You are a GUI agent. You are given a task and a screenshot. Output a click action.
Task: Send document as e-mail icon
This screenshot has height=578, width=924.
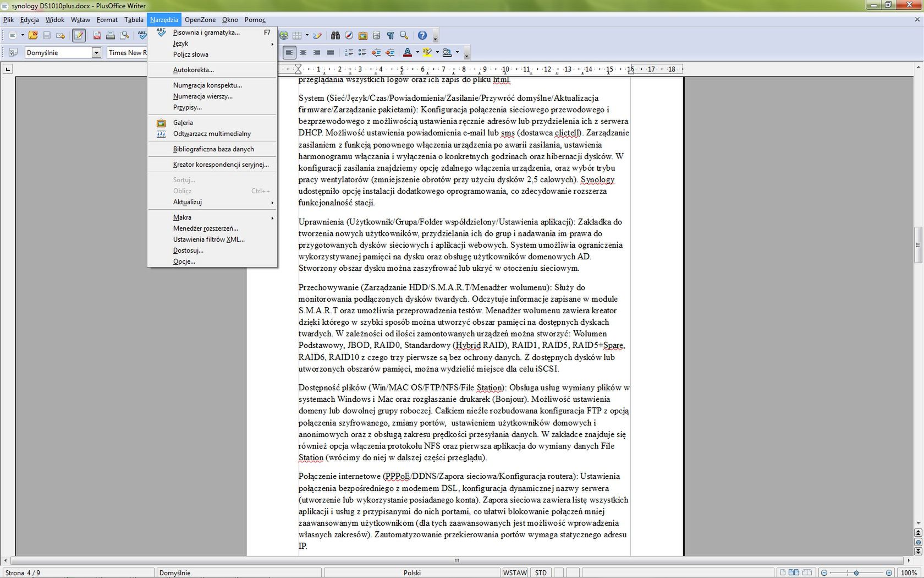[x=61, y=35]
